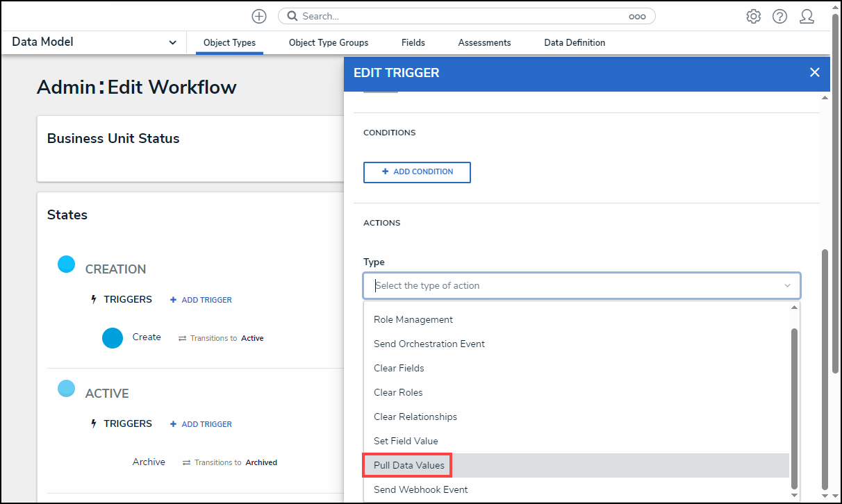This screenshot has height=504, width=842.
Task: Click the Creation state circle icon
Action: [x=66, y=264]
